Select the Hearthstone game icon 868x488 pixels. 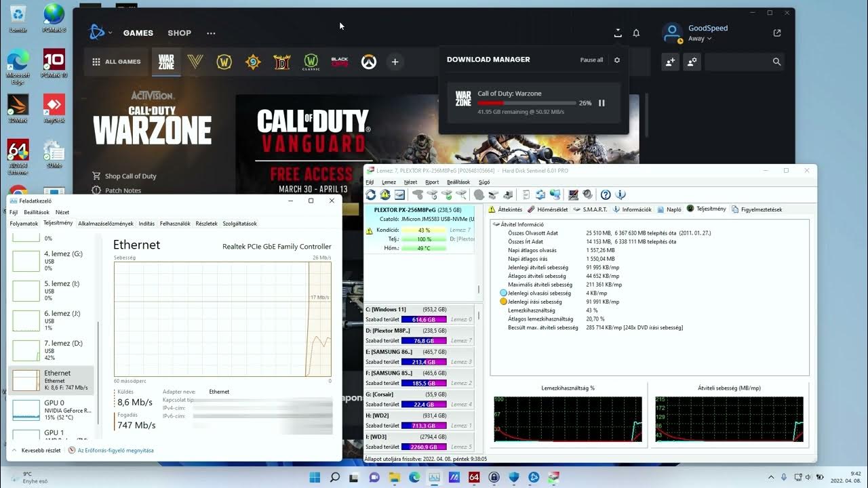click(x=253, y=62)
